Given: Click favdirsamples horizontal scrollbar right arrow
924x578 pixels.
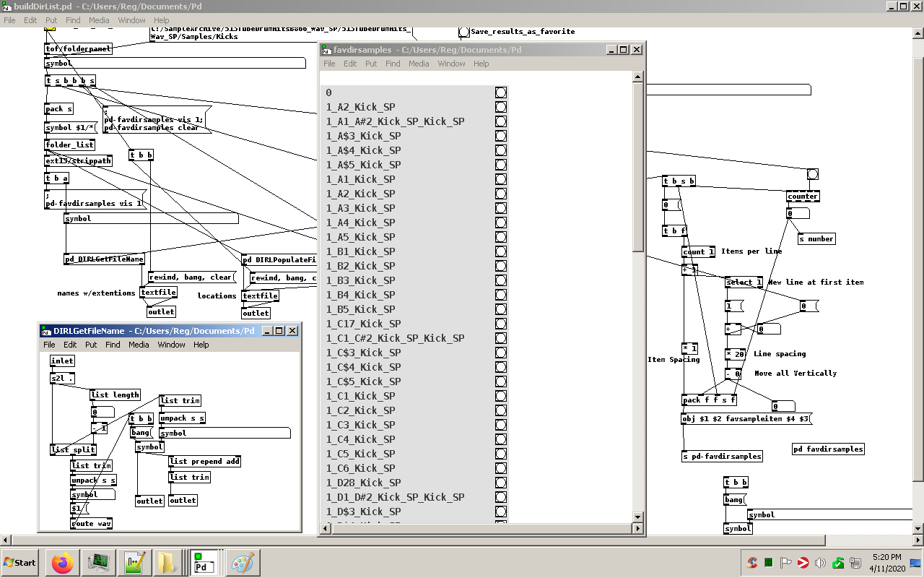Looking at the screenshot, I should (x=637, y=529).
